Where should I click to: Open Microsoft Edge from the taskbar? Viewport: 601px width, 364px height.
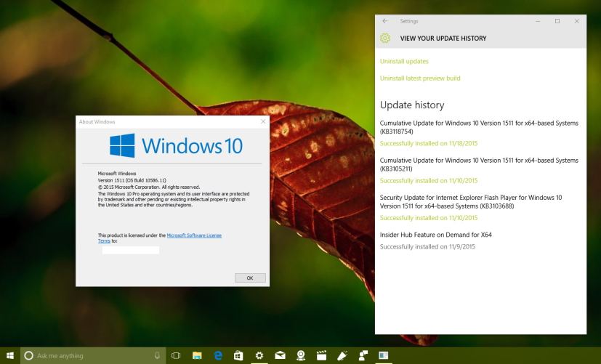pyautogui.click(x=218, y=355)
